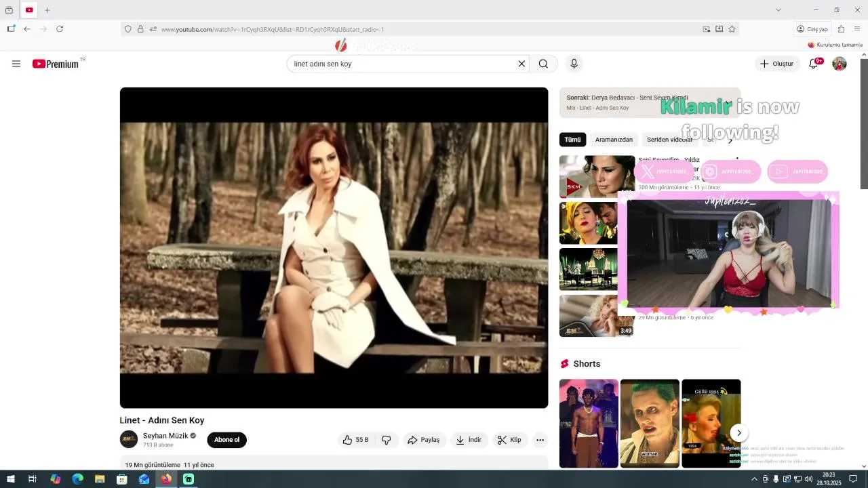
Task: Open the 'Güllü 1994' Short
Action: 711,424
